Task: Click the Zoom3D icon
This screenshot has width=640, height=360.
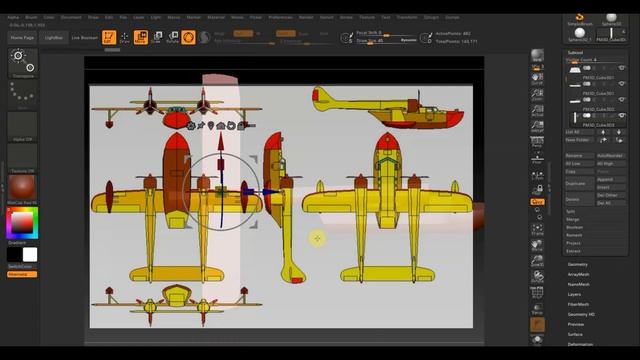Action: click(537, 261)
